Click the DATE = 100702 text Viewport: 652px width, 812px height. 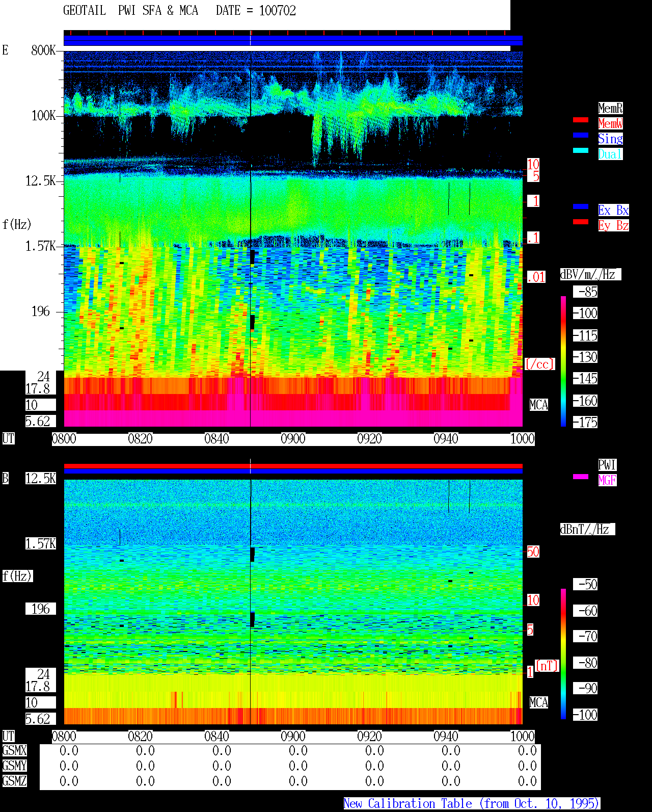tap(256, 11)
